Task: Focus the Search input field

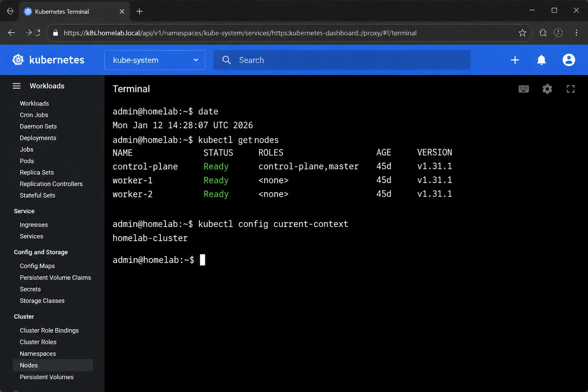Action: (342, 60)
